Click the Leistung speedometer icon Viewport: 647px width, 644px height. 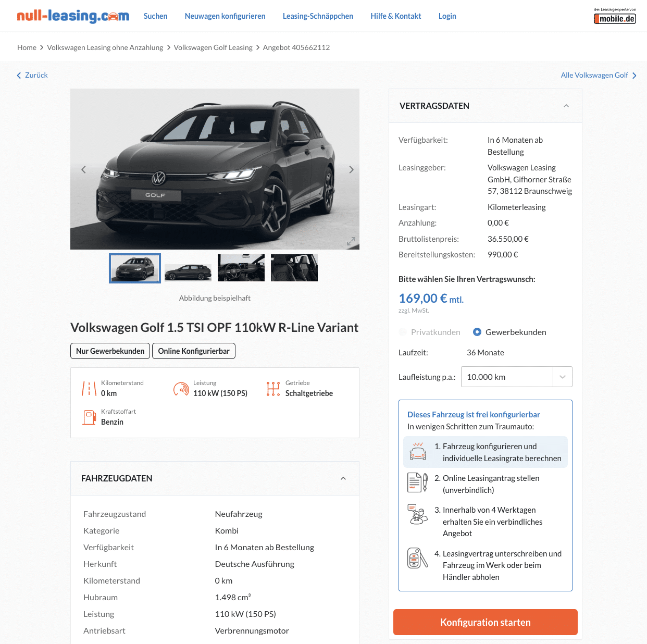pyautogui.click(x=181, y=389)
